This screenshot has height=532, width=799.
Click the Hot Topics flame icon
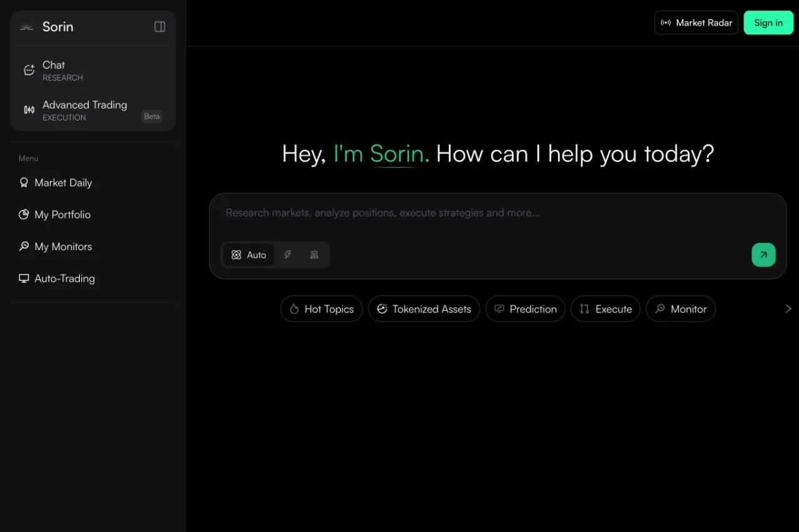294,309
